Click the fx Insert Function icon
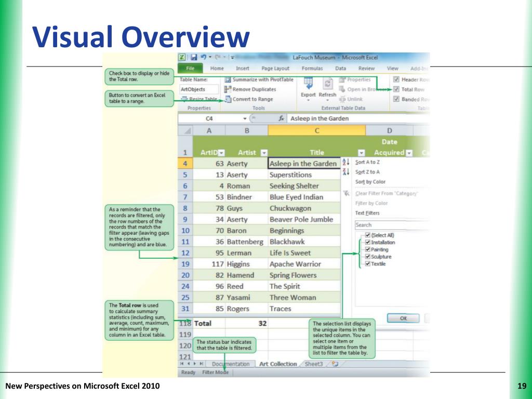532x399 pixels. point(281,118)
